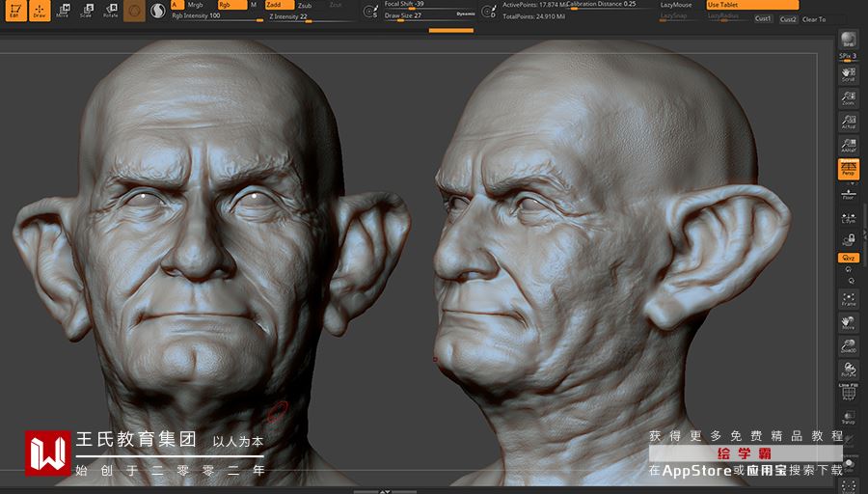Toggle Persp perspective view
Image resolution: width=868 pixels, height=494 pixels.
tap(848, 169)
